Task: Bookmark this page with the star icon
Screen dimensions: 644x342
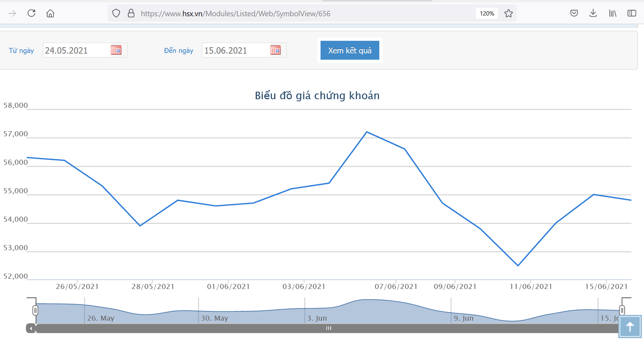Action: [508, 13]
